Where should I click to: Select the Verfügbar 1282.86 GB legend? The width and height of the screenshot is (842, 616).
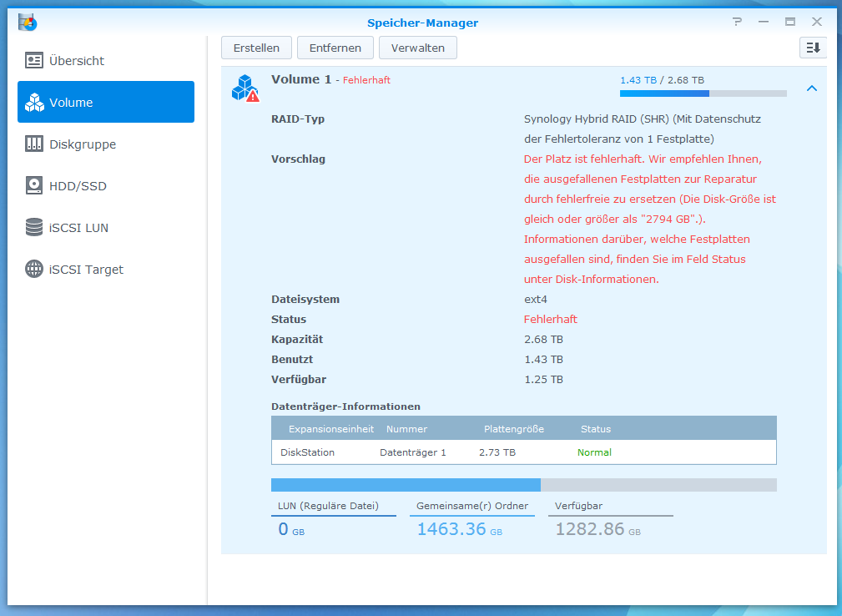[611, 519]
